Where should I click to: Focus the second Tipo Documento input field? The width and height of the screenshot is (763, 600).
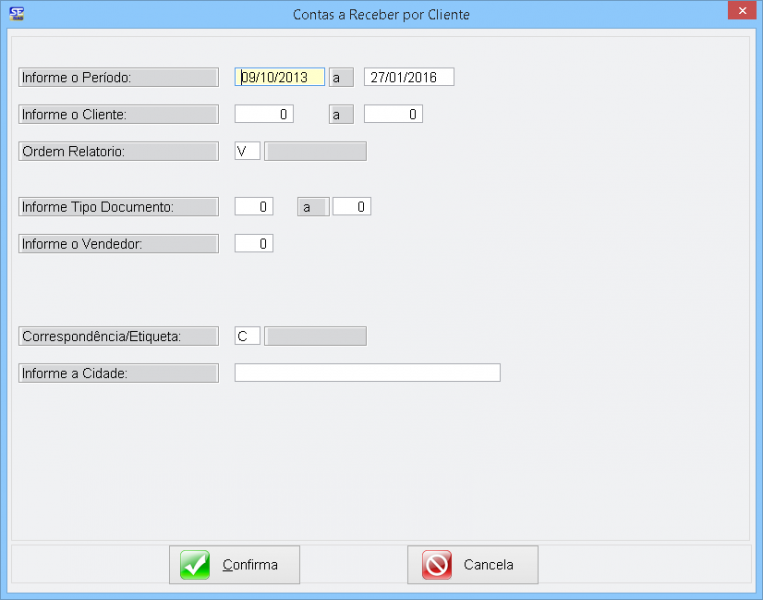coord(352,207)
